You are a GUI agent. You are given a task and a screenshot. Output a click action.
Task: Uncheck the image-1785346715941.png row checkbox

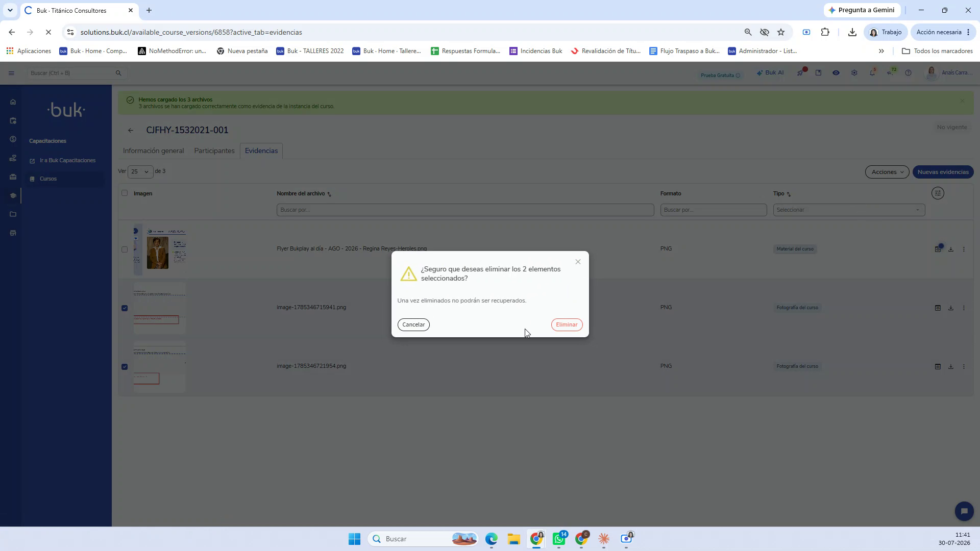click(x=125, y=308)
